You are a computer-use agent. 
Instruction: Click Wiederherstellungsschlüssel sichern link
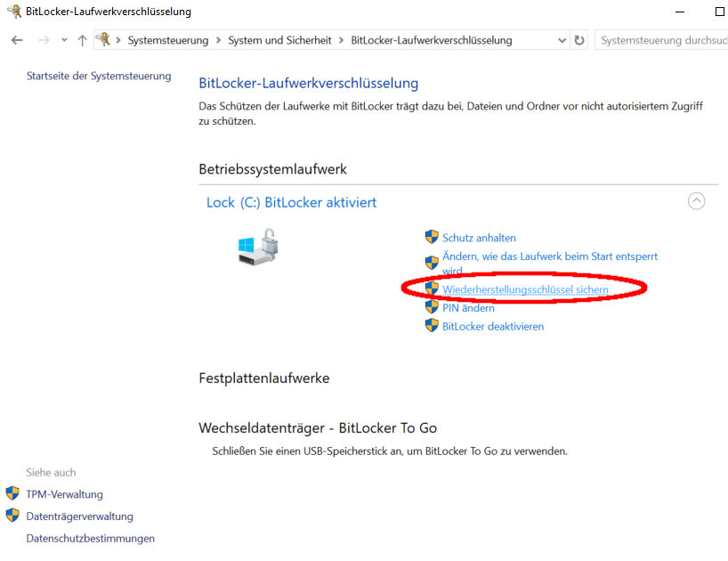coord(525,289)
